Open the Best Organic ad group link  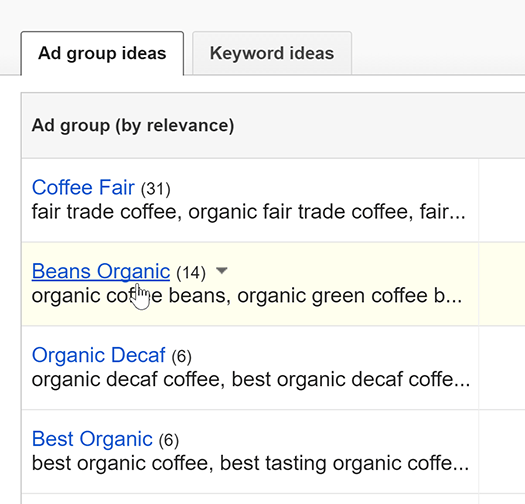point(92,439)
